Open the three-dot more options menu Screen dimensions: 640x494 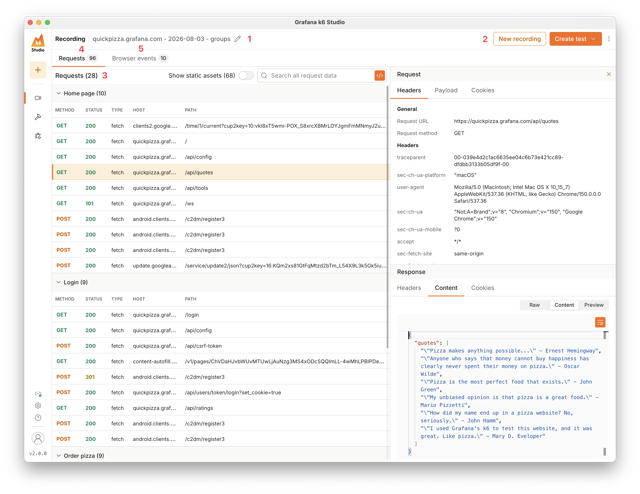(609, 39)
